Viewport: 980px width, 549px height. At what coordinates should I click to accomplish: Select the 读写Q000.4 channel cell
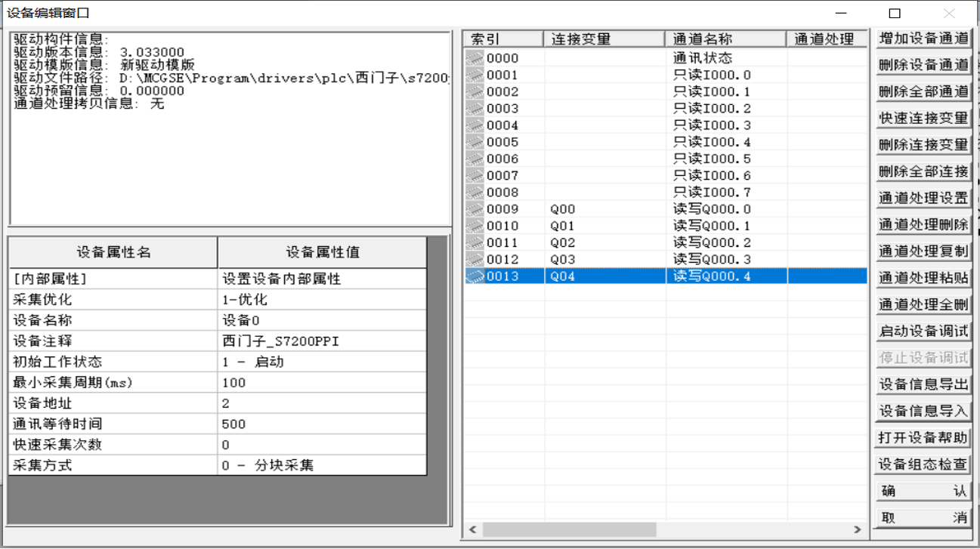coord(726,276)
